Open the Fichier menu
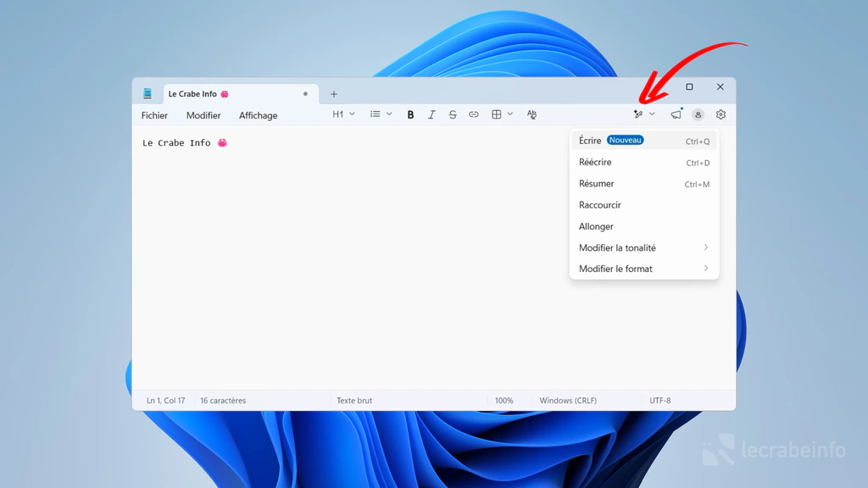Viewport: 868px width, 488px height. coord(154,115)
